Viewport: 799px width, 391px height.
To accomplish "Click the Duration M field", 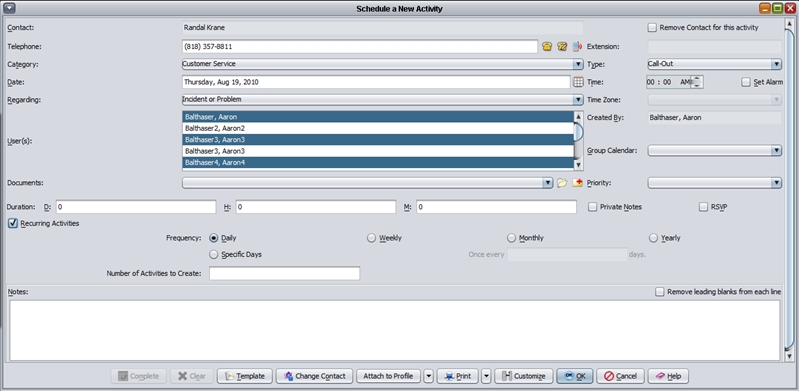I will click(x=496, y=207).
